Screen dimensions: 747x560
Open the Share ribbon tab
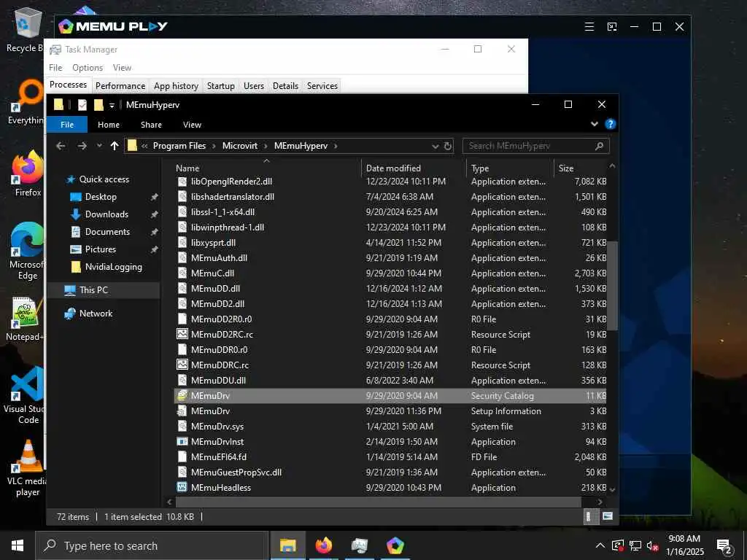151,125
